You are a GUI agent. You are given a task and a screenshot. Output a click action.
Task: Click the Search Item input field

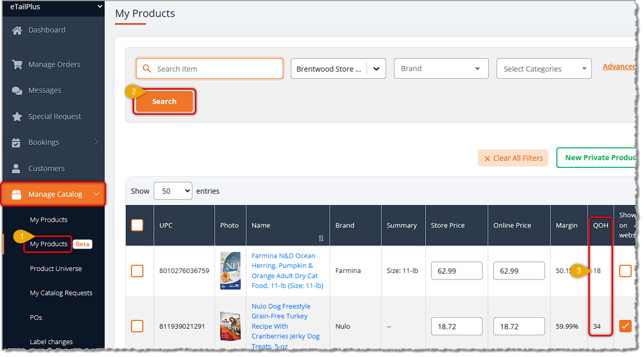click(x=210, y=69)
